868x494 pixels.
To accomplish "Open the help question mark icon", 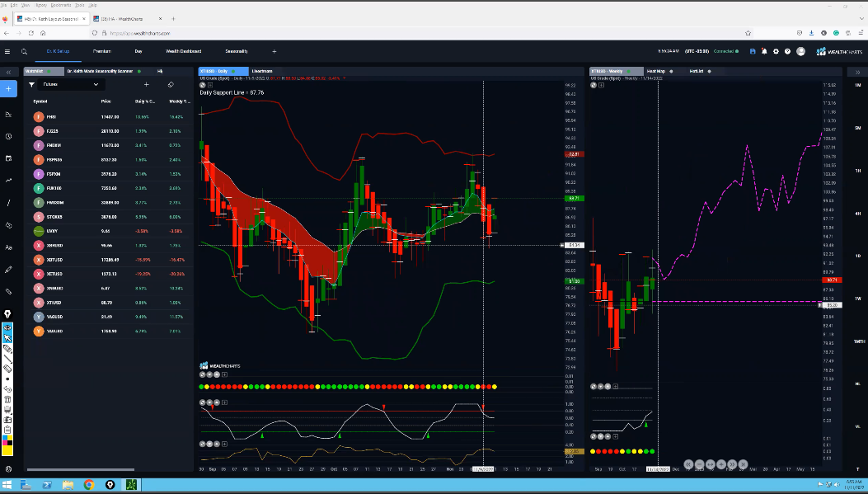I will click(787, 51).
